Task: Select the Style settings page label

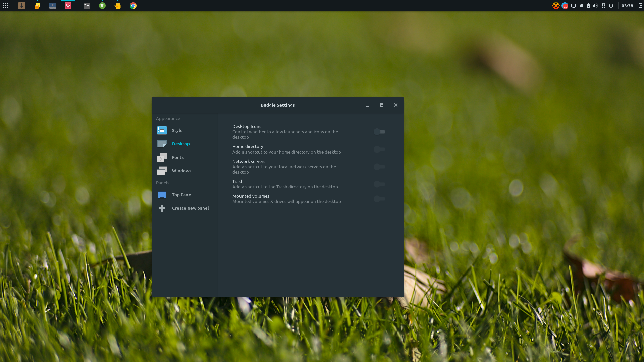Action: (177, 130)
